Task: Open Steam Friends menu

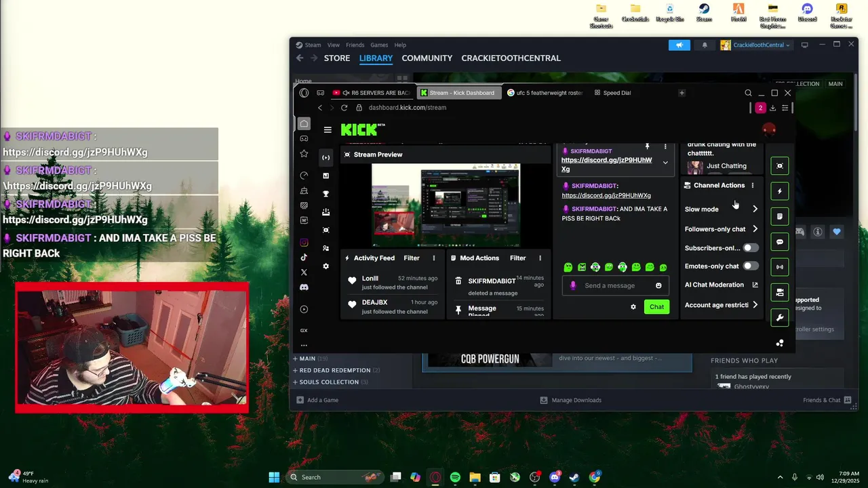Action: click(355, 45)
